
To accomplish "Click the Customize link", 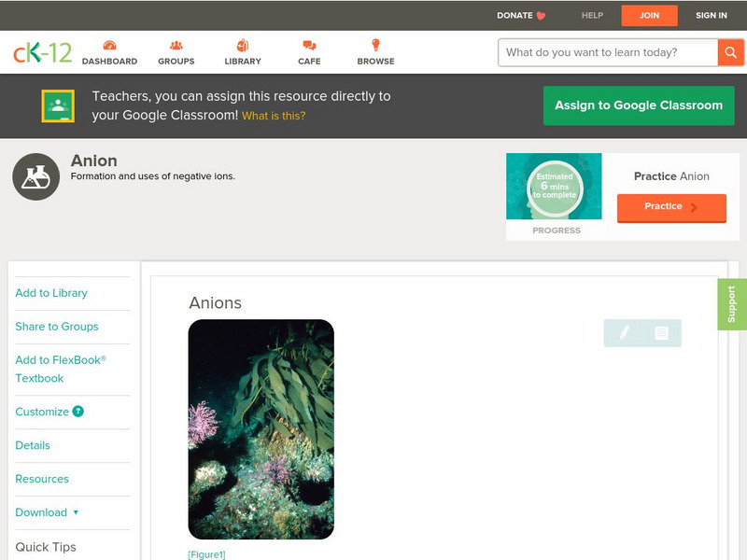I will [42, 412].
